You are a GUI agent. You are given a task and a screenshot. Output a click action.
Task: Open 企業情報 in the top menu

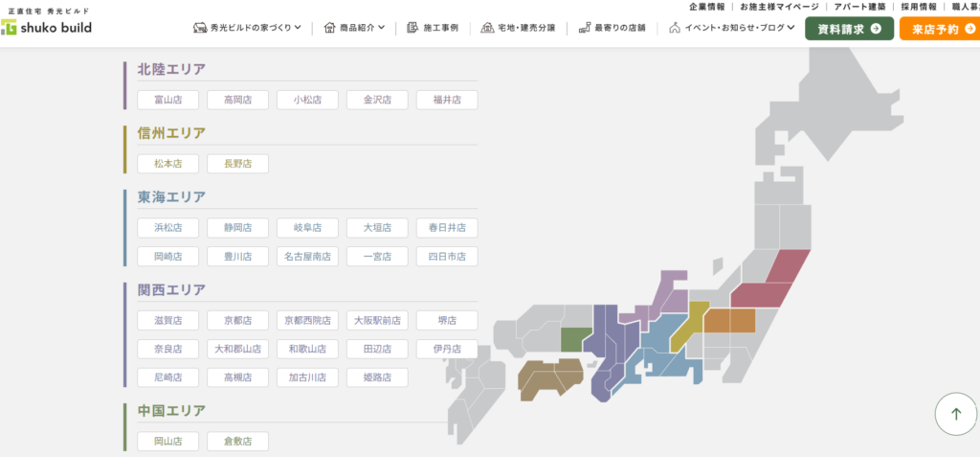(x=706, y=7)
